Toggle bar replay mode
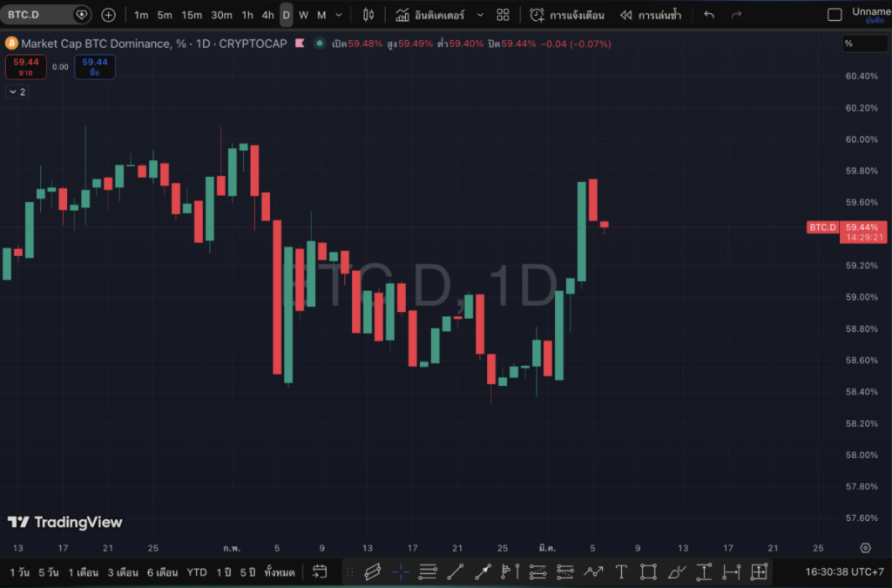This screenshot has height=588, width=892. pyautogui.click(x=650, y=15)
